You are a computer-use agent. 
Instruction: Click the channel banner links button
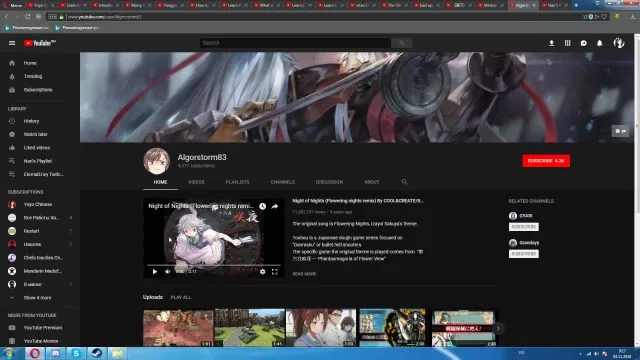[620, 131]
